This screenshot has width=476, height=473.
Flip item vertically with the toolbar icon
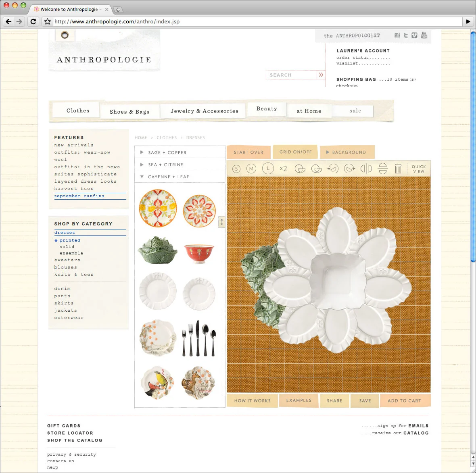click(x=383, y=169)
